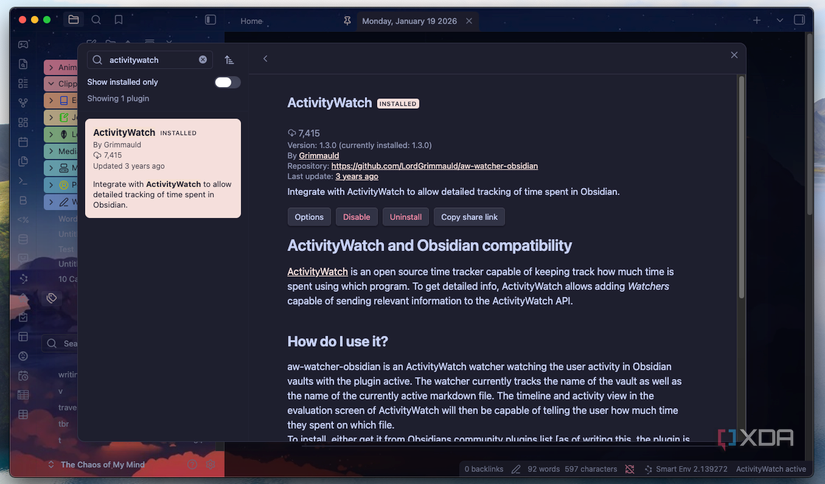Clear the plugin search text
825x484 pixels.
(203, 59)
